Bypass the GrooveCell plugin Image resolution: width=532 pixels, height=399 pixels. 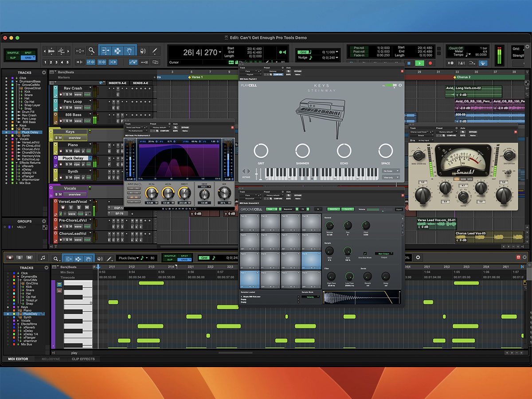pyautogui.click(x=298, y=195)
